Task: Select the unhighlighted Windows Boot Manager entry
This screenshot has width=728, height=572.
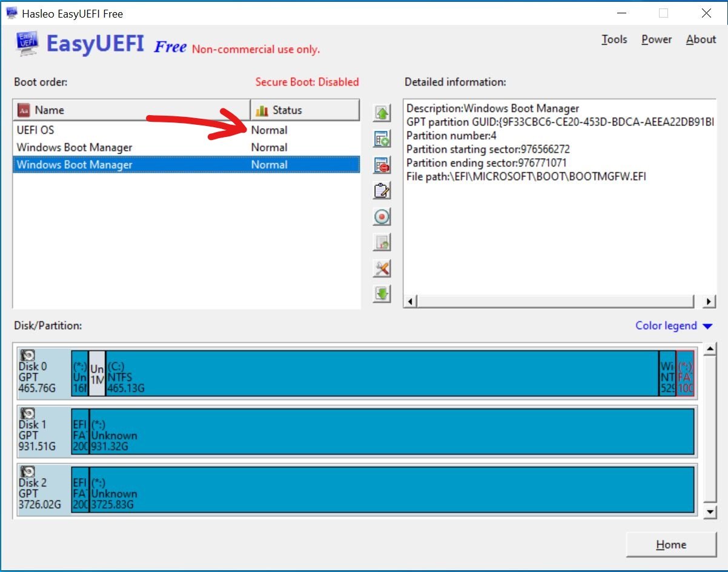Action: tap(186, 147)
